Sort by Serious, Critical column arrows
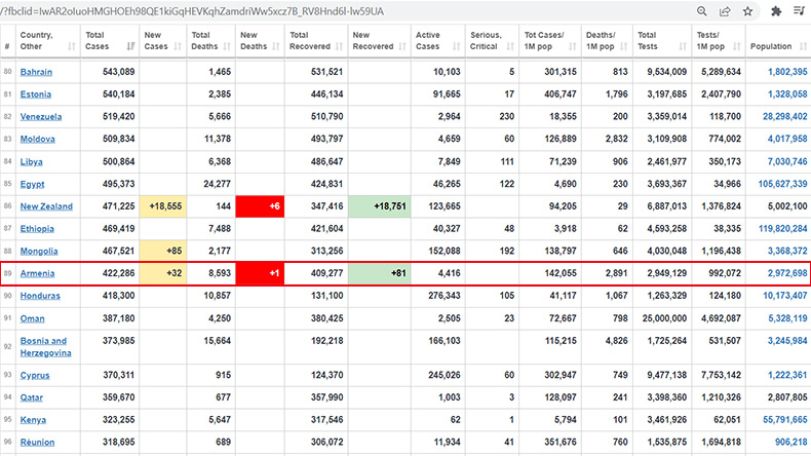Viewport: 811px width, 456px height. point(510,47)
